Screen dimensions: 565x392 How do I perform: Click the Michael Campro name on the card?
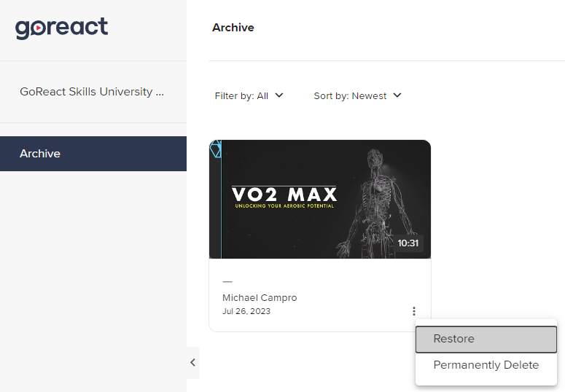260,298
